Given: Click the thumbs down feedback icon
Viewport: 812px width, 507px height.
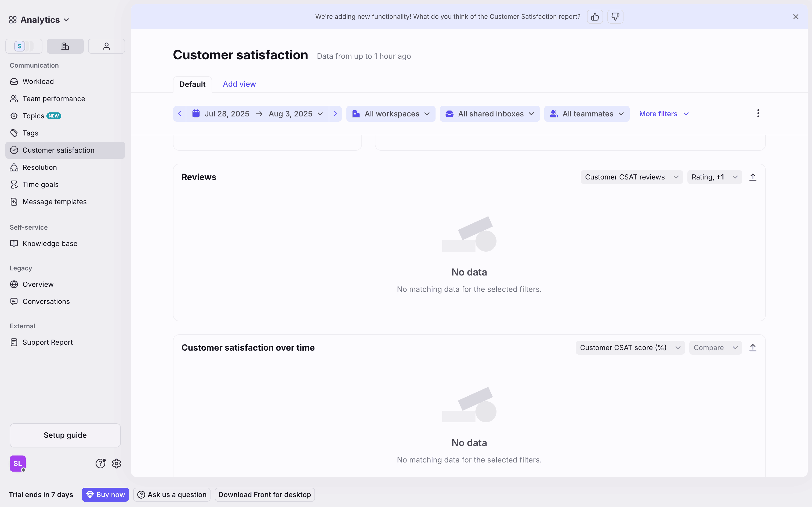Looking at the screenshot, I should pyautogui.click(x=615, y=17).
